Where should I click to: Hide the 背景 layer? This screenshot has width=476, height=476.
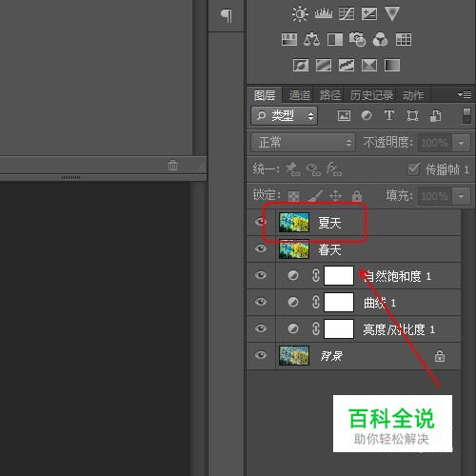pos(261,355)
